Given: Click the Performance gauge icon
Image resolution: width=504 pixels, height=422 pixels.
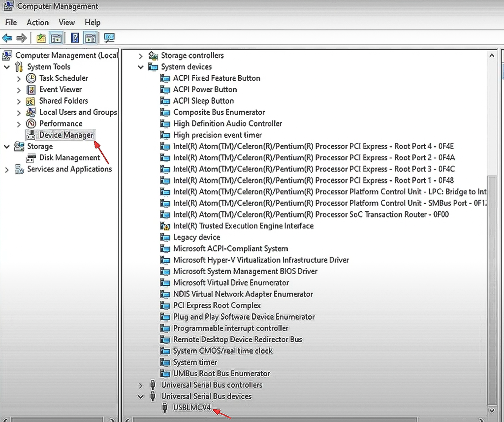Looking at the screenshot, I should [x=31, y=123].
